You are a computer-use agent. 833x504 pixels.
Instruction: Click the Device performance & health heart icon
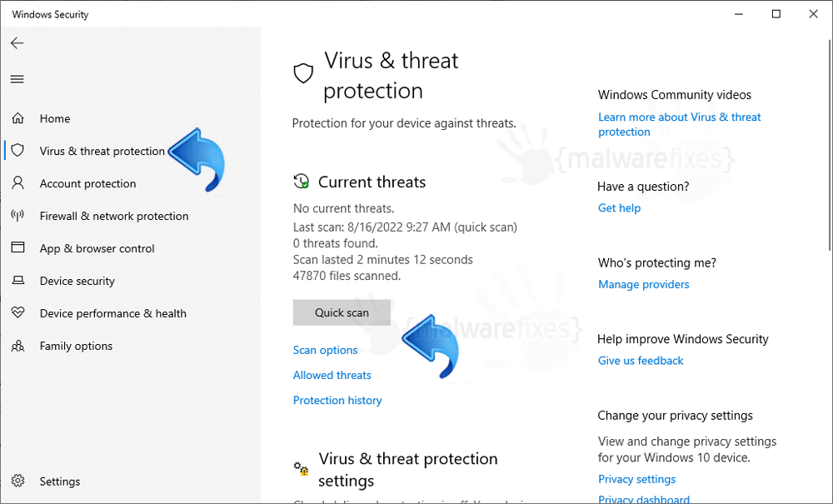[17, 313]
